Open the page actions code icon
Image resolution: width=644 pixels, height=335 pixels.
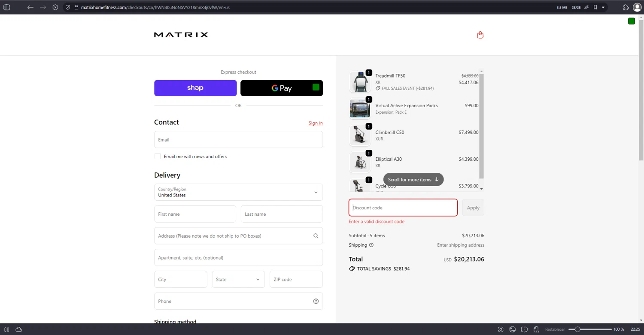pos(536,329)
